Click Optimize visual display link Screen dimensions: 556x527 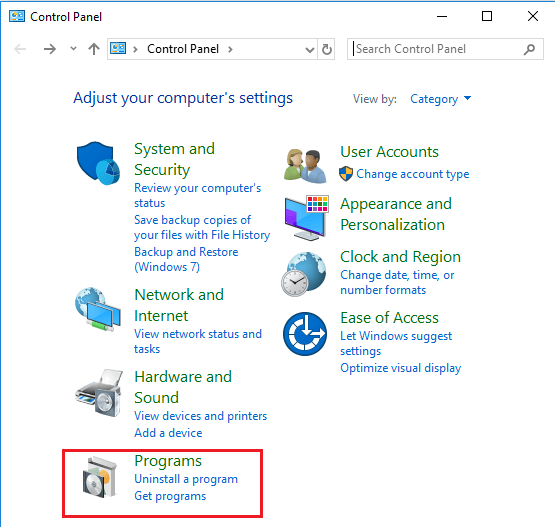401,368
